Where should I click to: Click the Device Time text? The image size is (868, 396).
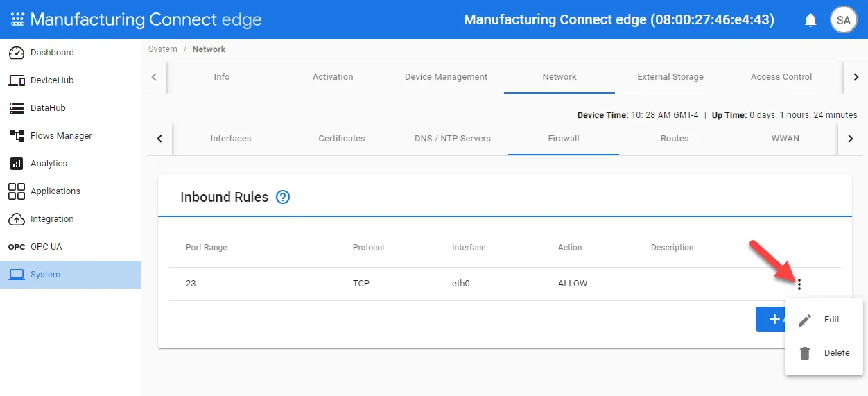click(x=638, y=115)
